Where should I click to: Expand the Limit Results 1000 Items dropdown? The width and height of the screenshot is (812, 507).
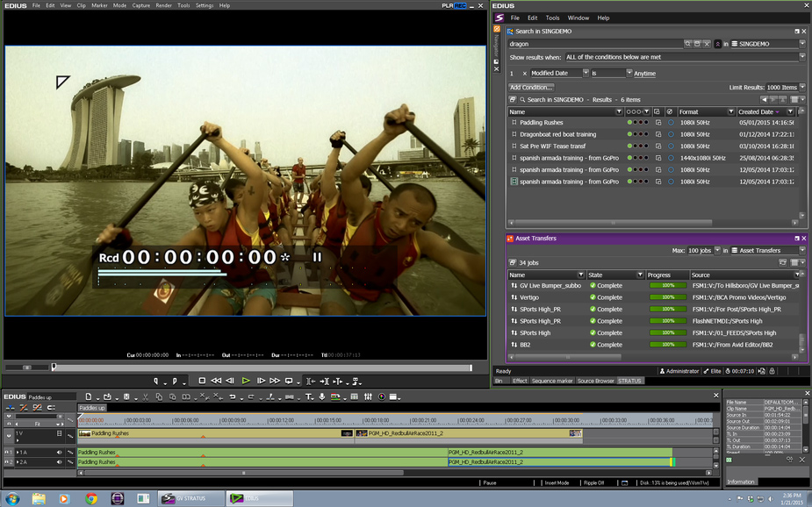click(x=802, y=87)
